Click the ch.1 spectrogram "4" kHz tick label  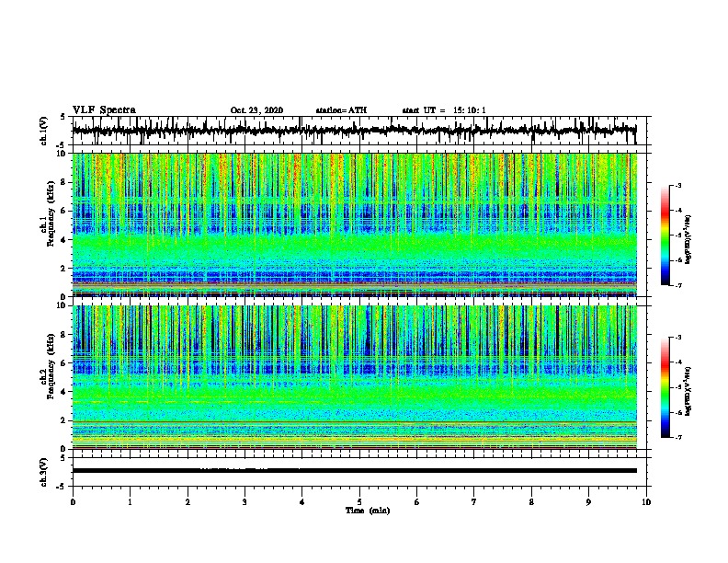click(63, 240)
